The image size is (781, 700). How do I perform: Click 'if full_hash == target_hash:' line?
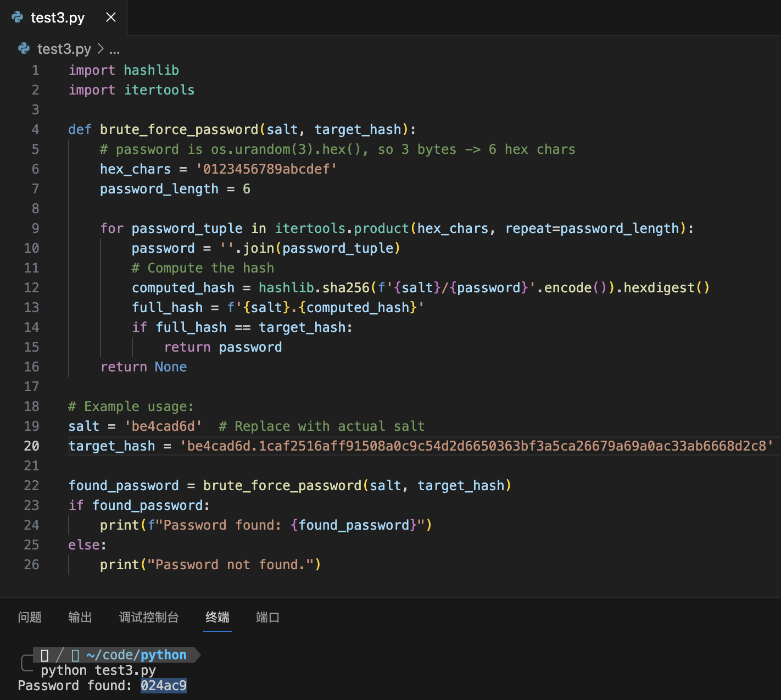pyautogui.click(x=242, y=327)
